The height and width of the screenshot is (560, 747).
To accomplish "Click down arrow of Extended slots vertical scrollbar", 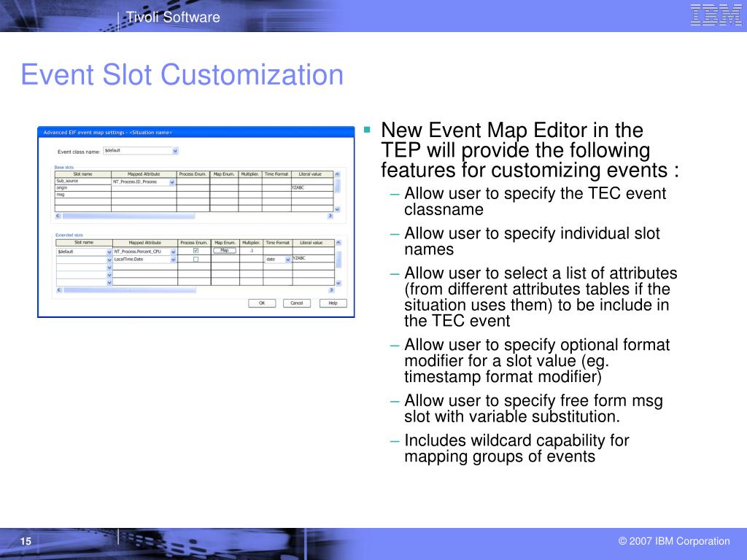I will [x=338, y=283].
